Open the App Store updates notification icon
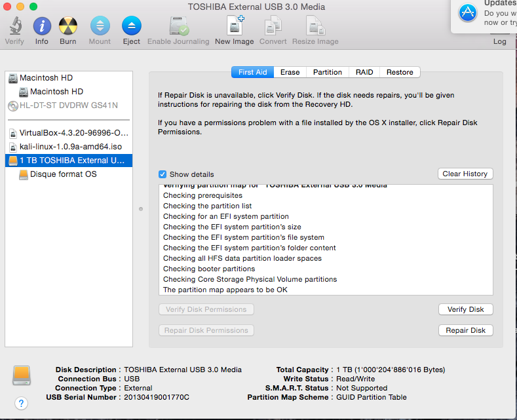The height and width of the screenshot is (420, 517). pyautogui.click(x=468, y=12)
